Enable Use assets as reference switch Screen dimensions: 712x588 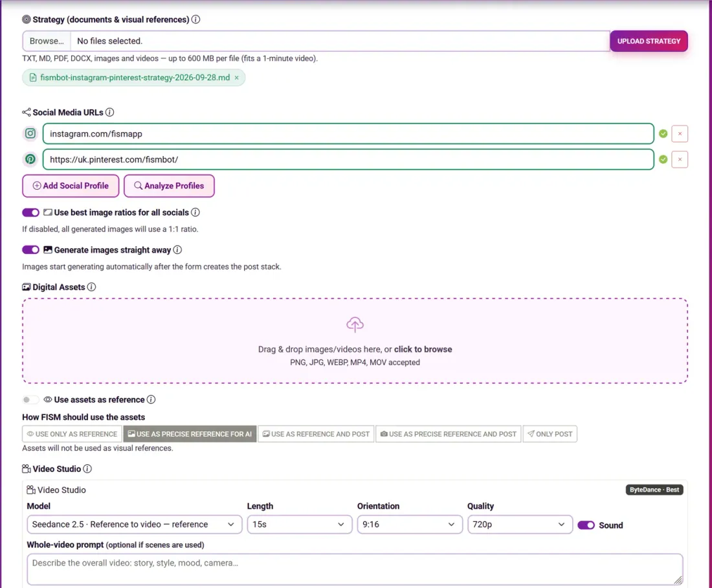[31, 400]
